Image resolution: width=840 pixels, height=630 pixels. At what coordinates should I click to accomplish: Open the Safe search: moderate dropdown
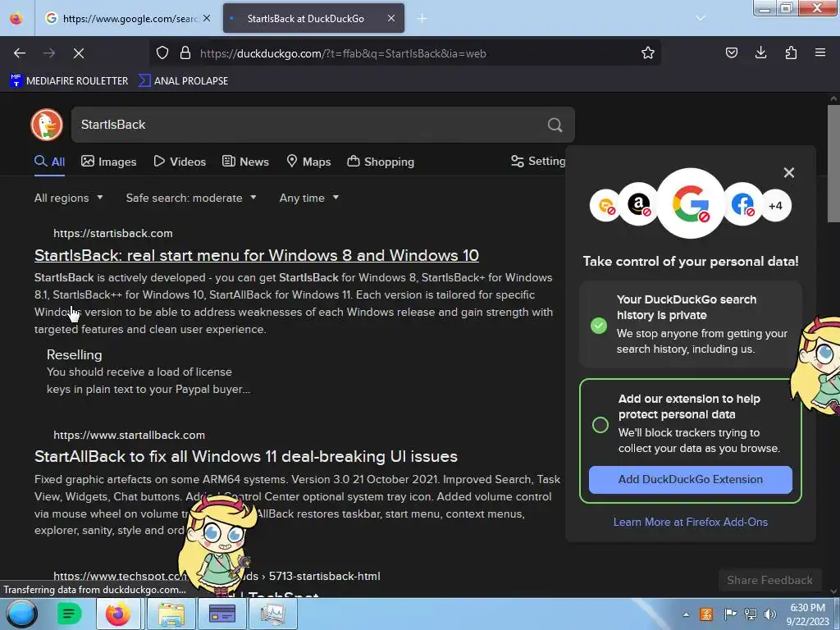click(191, 198)
